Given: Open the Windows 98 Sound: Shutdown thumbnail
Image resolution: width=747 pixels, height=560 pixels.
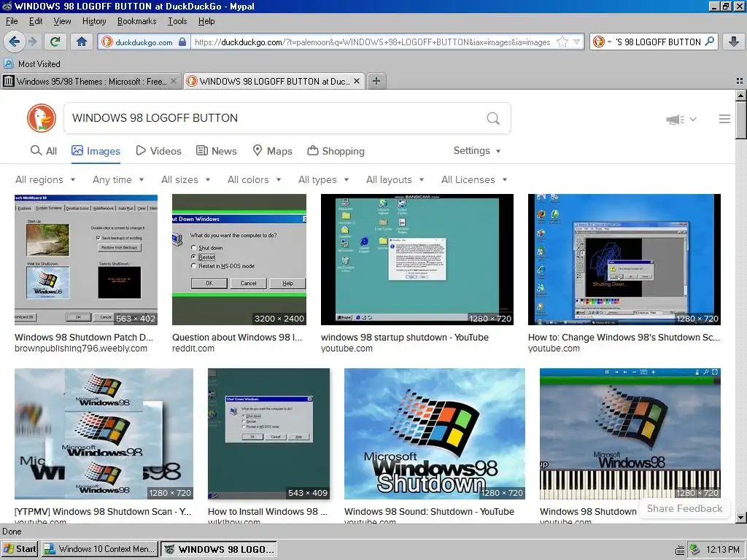Looking at the screenshot, I should (x=435, y=434).
